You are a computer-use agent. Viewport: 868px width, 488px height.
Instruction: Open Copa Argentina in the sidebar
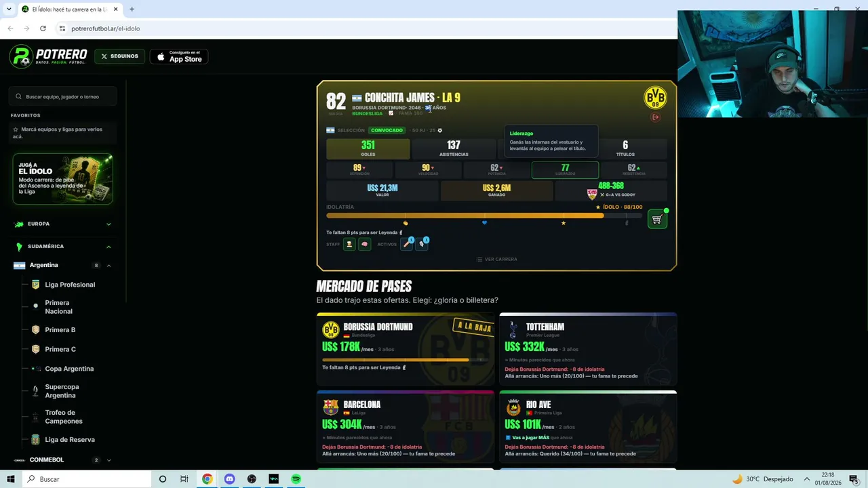69,369
